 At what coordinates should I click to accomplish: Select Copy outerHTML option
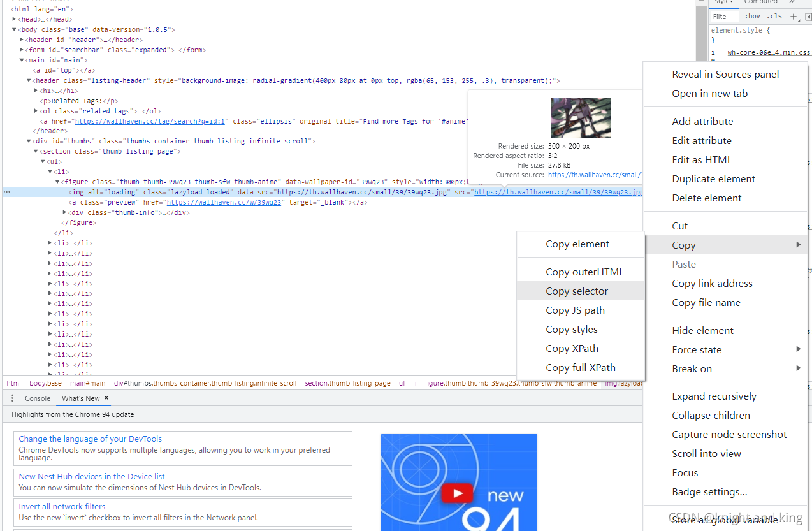pyautogui.click(x=581, y=272)
